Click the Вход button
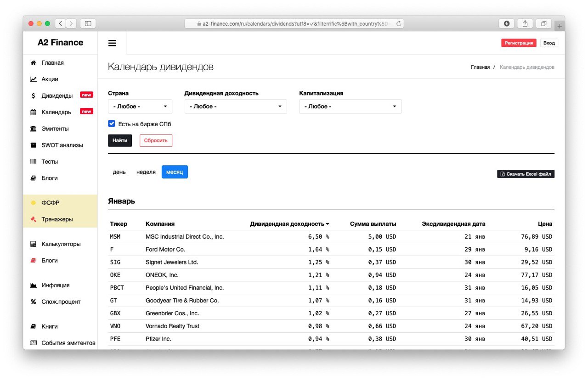 pyautogui.click(x=549, y=43)
